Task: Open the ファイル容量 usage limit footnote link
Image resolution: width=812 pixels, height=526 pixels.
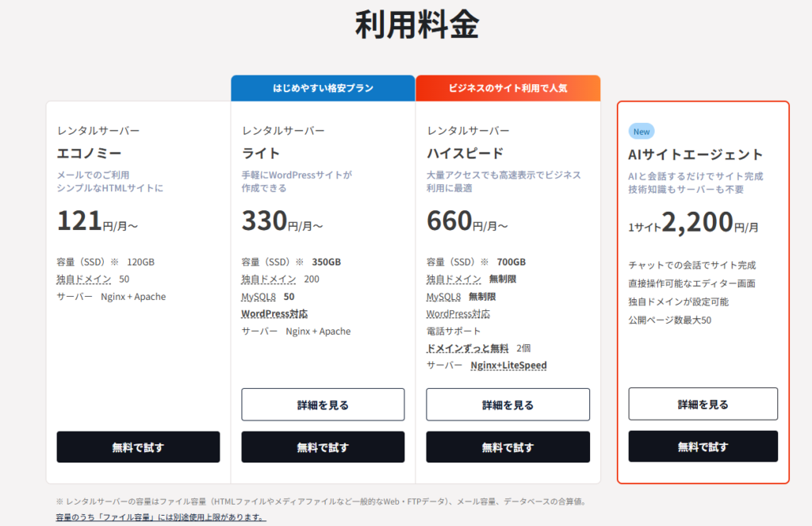Action: point(160,517)
